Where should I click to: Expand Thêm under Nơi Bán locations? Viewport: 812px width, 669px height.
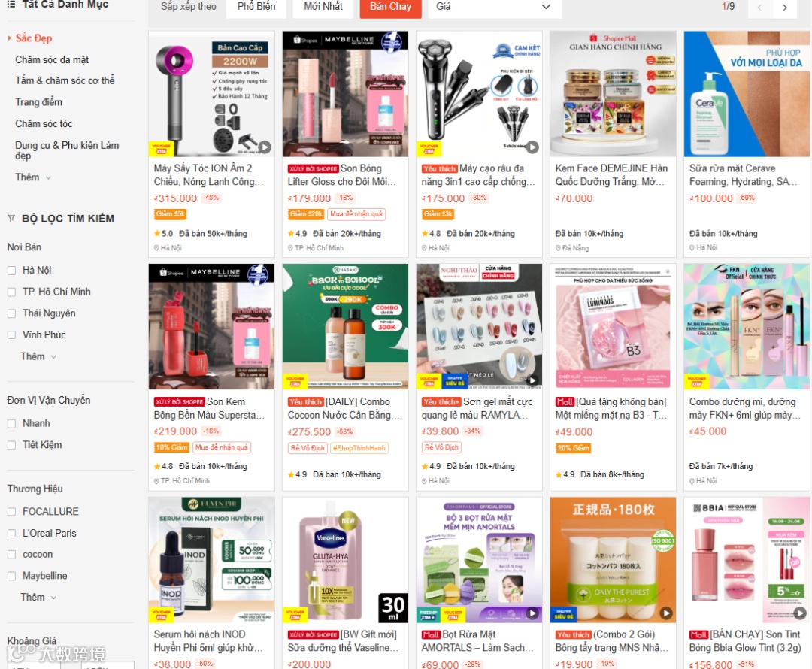(x=38, y=356)
